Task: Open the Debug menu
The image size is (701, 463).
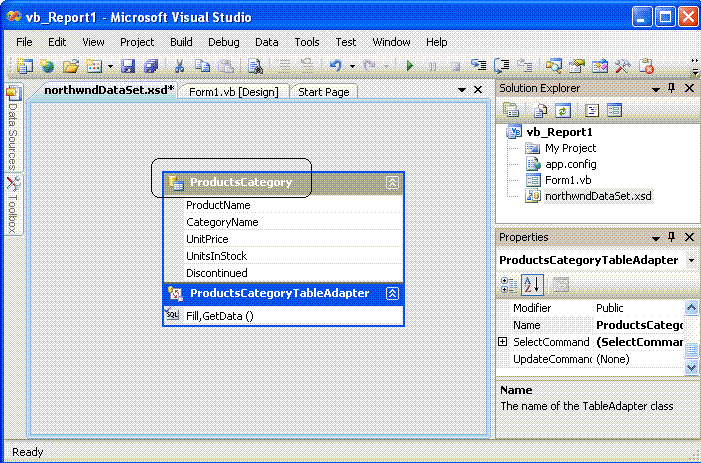Action: pyautogui.click(x=224, y=42)
